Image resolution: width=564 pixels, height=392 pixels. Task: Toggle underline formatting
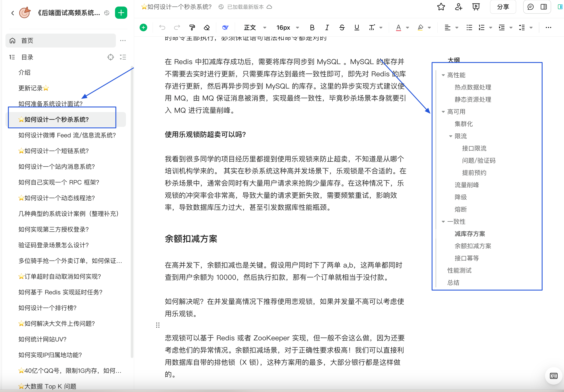click(357, 27)
